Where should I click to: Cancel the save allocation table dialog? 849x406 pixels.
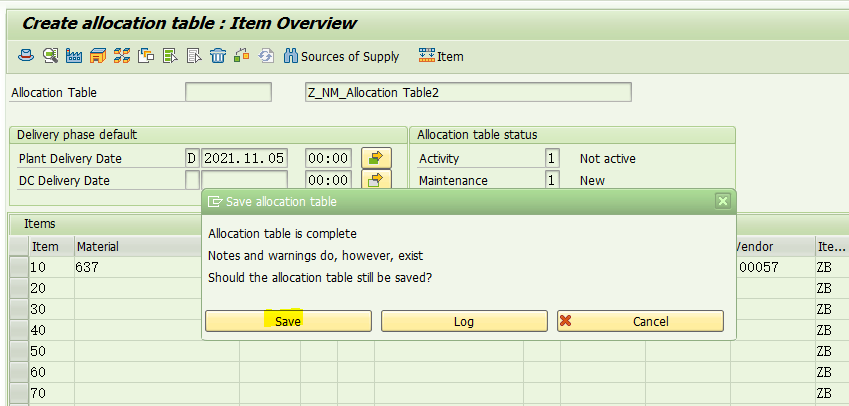coord(640,321)
